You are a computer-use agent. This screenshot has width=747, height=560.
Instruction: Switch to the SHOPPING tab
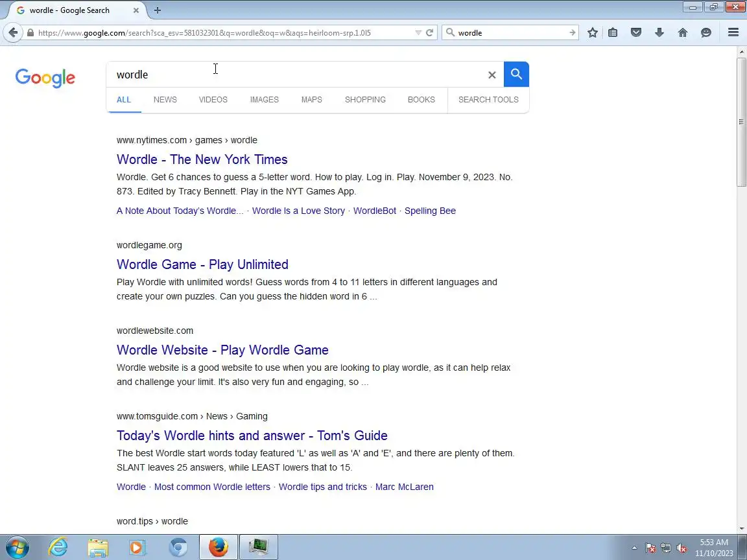(x=366, y=100)
